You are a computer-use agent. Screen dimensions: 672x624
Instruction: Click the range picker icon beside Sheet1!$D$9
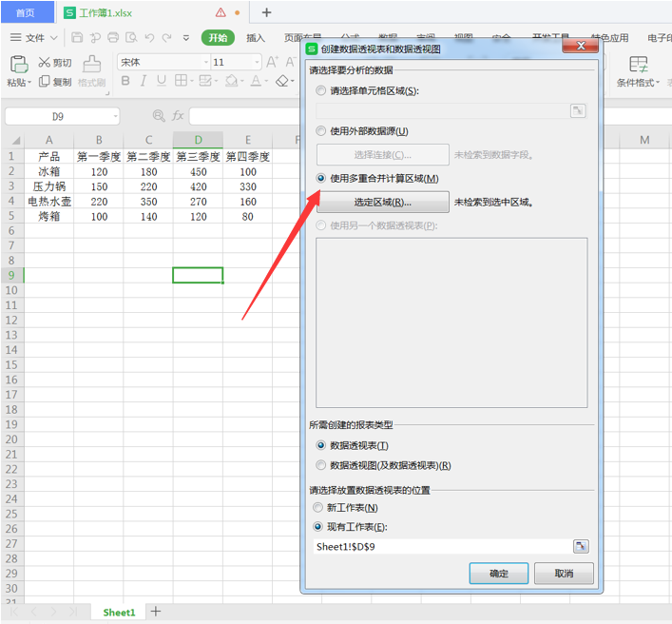[581, 546]
